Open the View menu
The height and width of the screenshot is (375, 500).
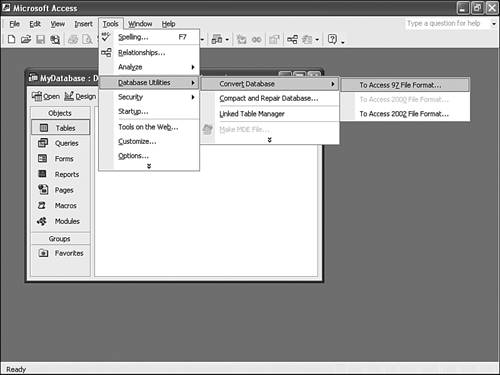(x=58, y=24)
